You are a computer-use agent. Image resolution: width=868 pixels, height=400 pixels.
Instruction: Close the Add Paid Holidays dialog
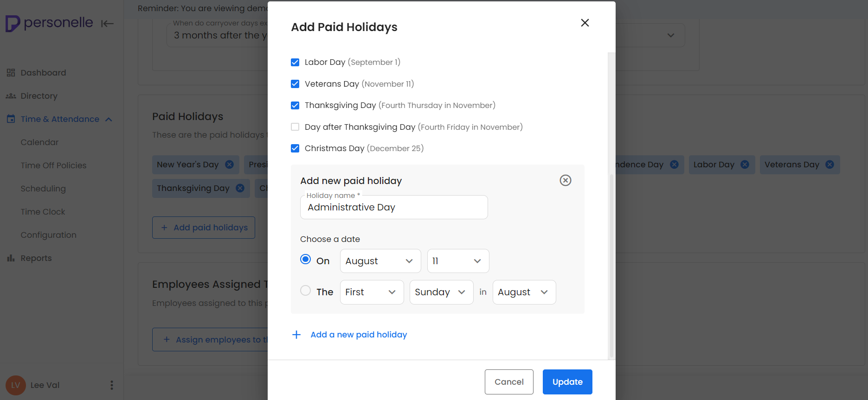pyautogui.click(x=585, y=23)
